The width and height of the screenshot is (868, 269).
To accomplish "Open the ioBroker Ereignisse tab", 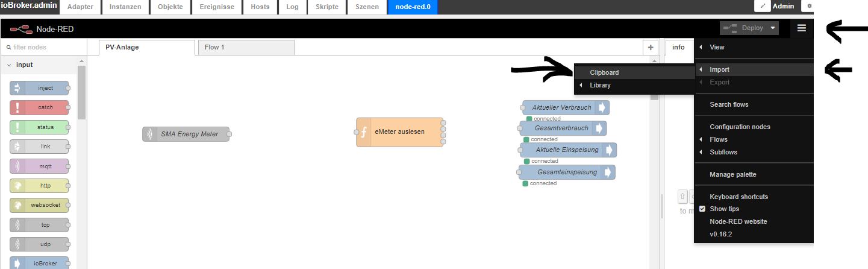I will click(217, 7).
